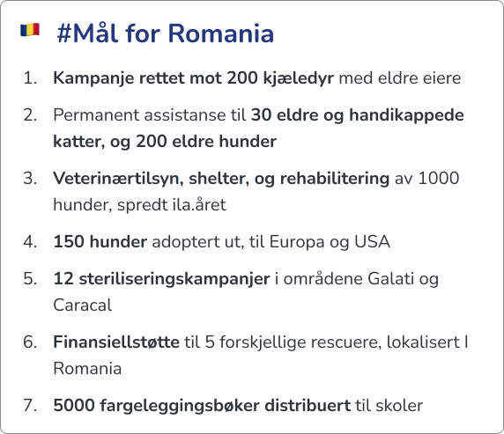Click list number 4 marker
The height and width of the screenshot is (434, 504).
(30, 241)
